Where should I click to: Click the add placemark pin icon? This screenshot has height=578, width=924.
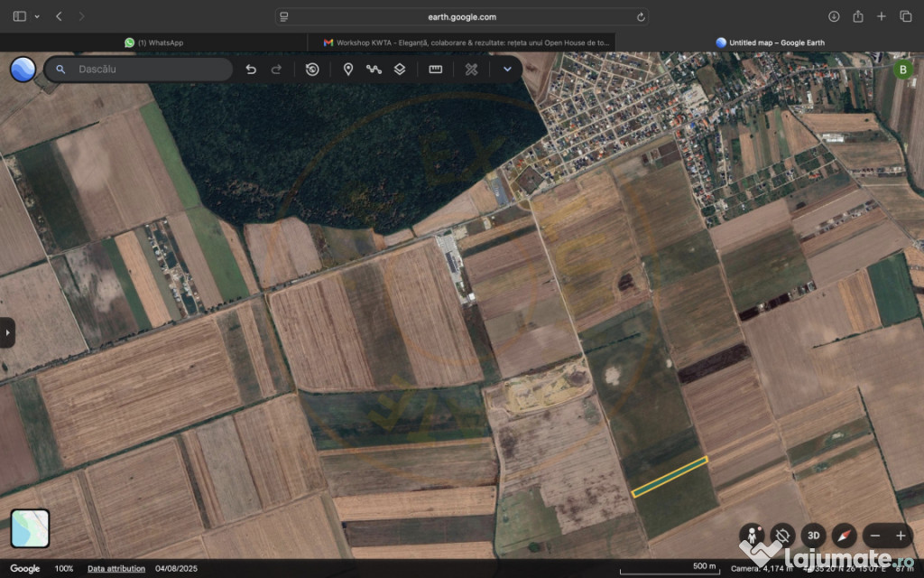[x=347, y=70]
